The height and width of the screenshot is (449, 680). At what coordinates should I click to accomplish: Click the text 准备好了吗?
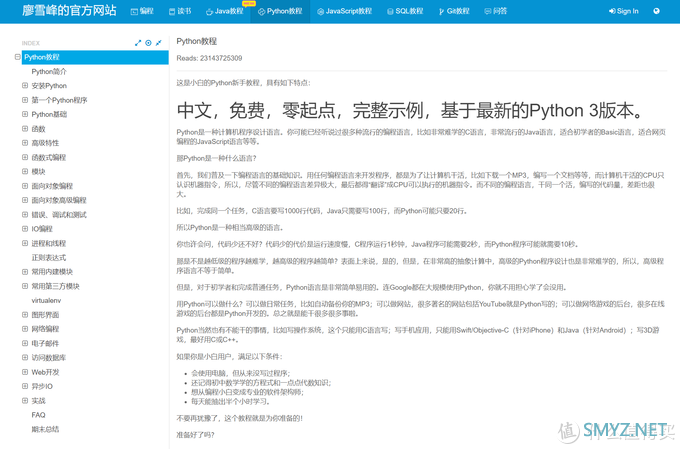pyautogui.click(x=195, y=435)
